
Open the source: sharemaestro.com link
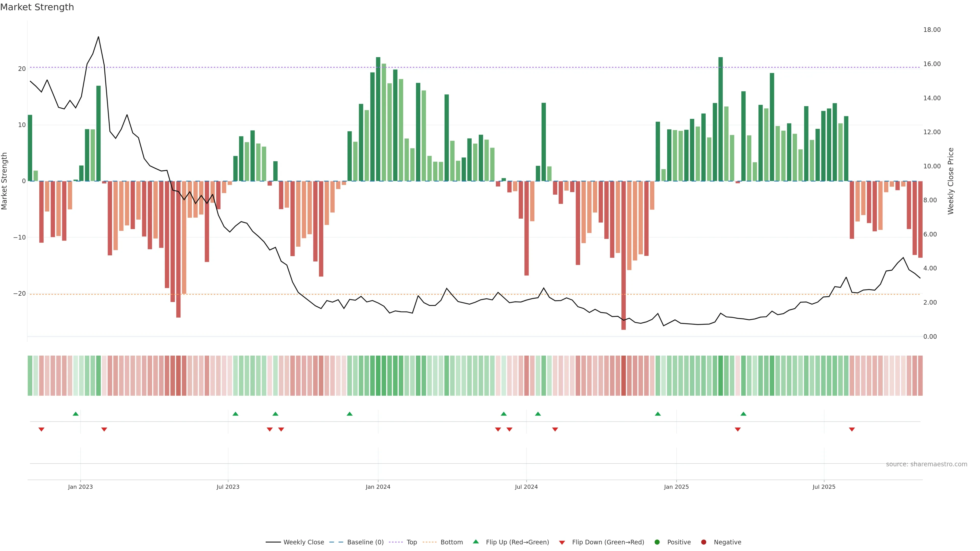[x=926, y=464]
